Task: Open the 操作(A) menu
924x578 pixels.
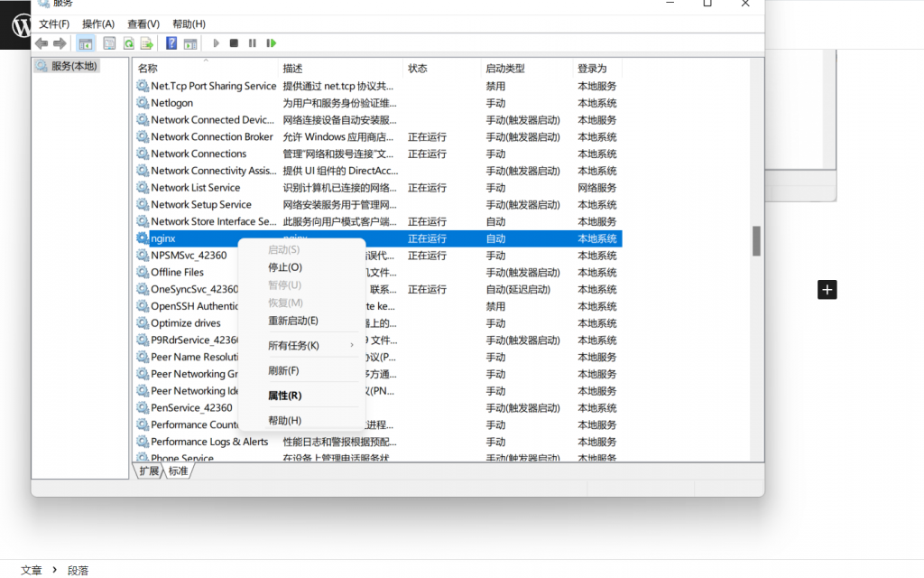Action: click(x=98, y=23)
